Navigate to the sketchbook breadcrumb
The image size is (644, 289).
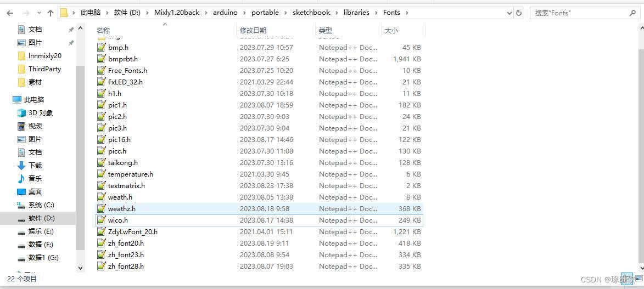(311, 13)
